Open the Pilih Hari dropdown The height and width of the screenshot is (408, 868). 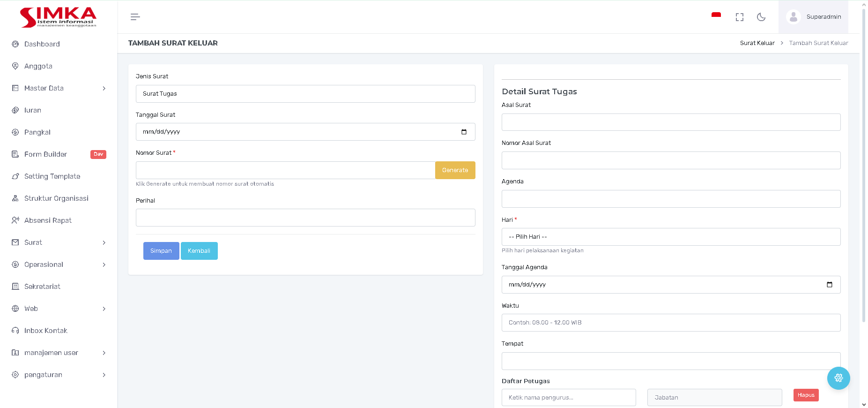pos(670,237)
